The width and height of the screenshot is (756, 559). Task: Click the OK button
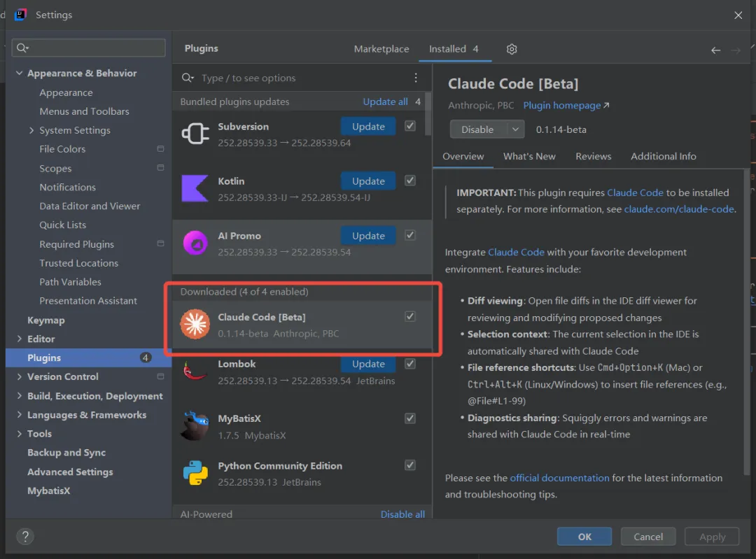[584, 537]
